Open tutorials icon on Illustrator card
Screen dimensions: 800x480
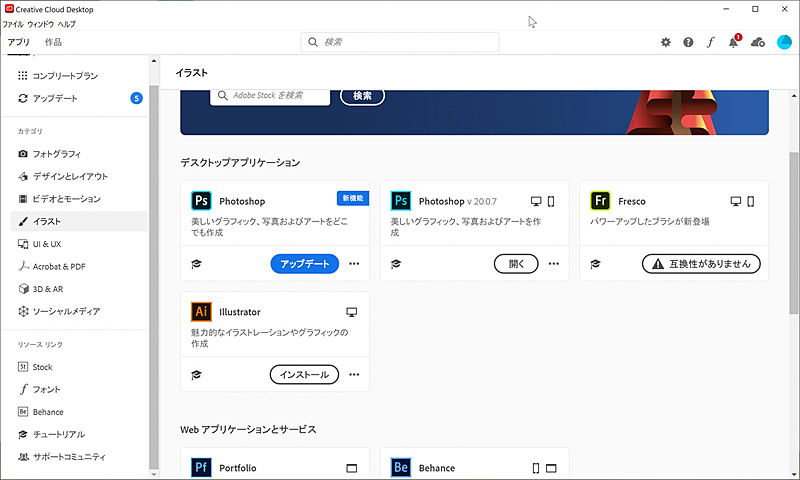[196, 375]
